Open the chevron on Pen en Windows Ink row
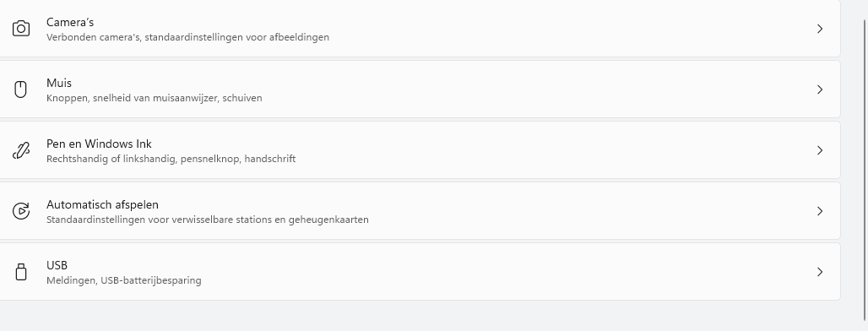Viewport: 868px width, 331px height. [820, 150]
